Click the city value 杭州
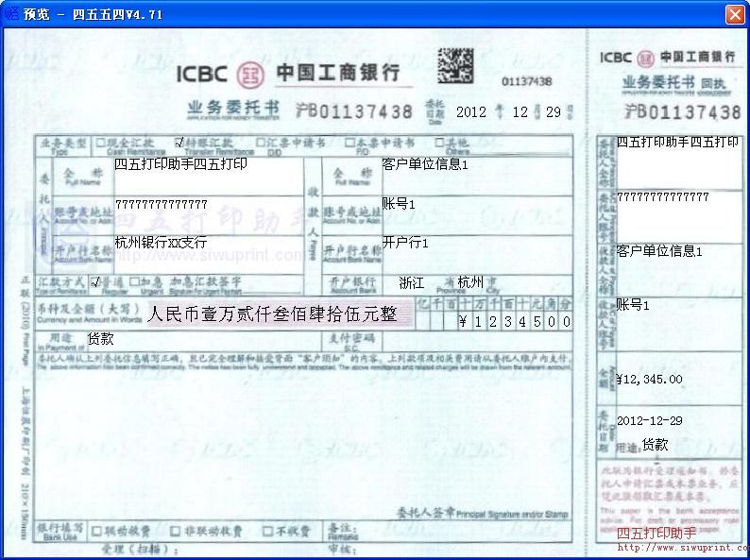 (470, 282)
